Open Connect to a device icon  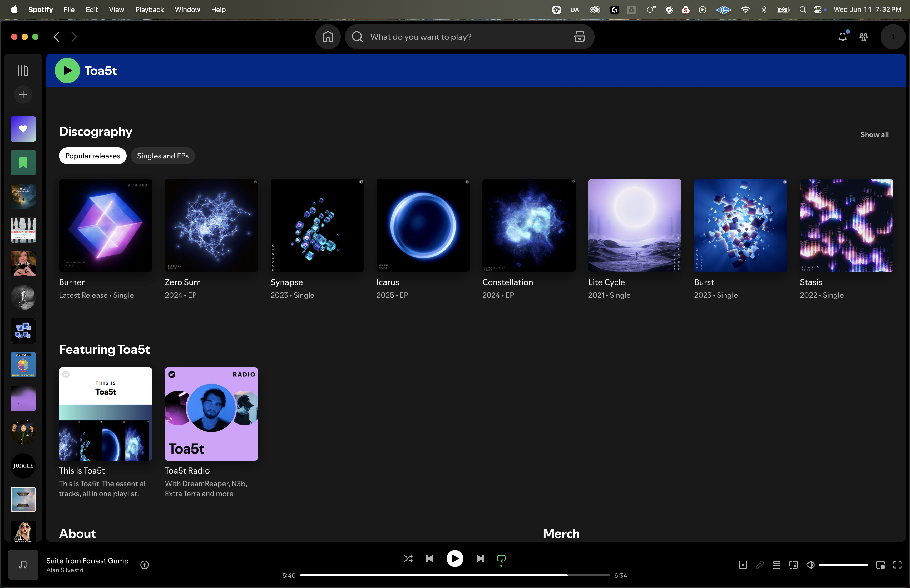pos(794,565)
